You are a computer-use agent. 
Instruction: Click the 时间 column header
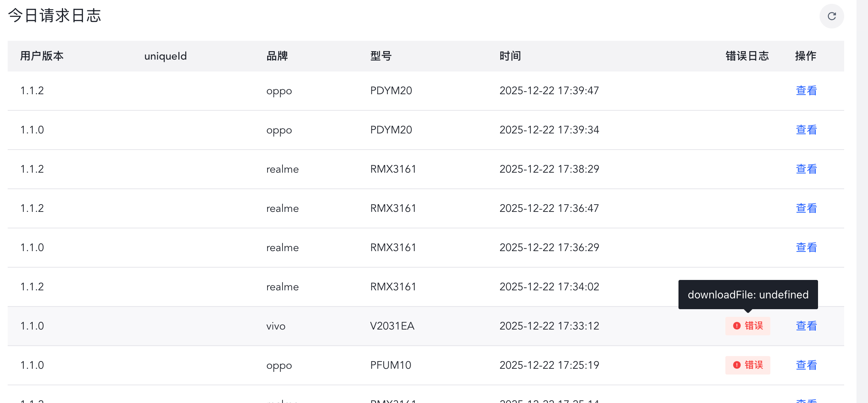pos(510,56)
